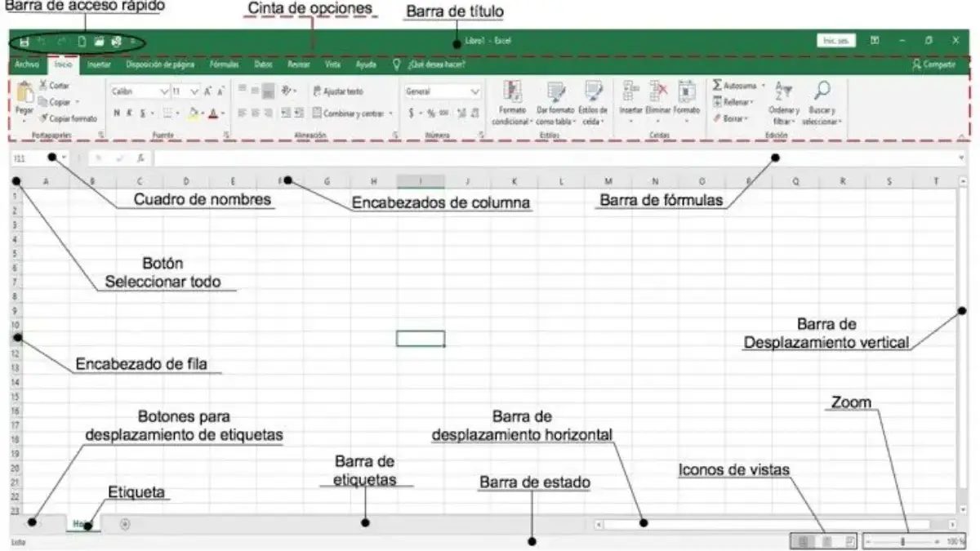Click the Inic. ses. sign-in button
Screen dimensions: 980x551
[835, 40]
